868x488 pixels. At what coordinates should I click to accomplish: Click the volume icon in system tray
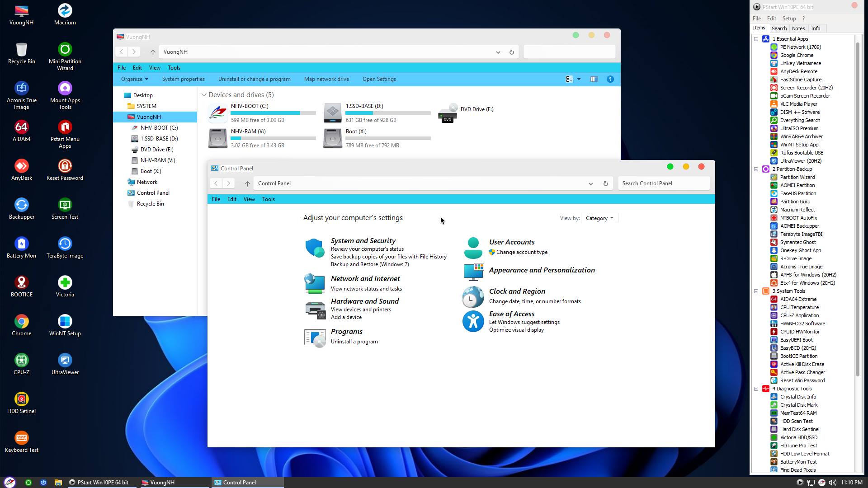click(x=832, y=483)
